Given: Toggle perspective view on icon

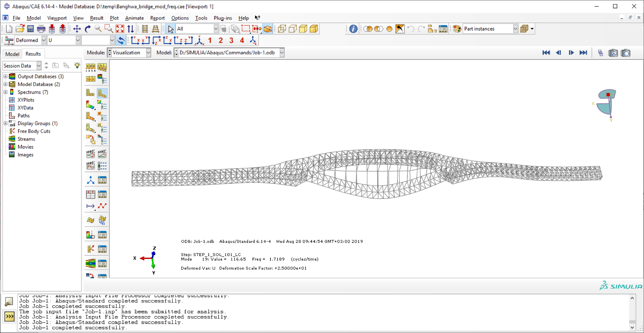Looking at the screenshot, I should 156,29.
